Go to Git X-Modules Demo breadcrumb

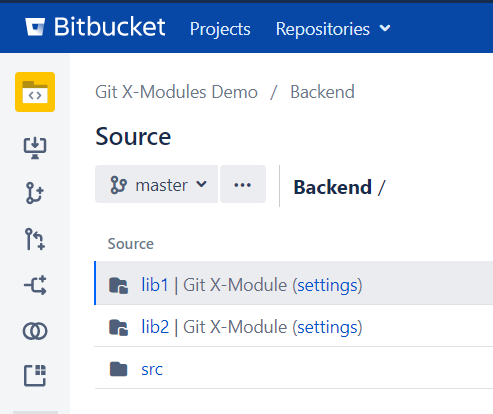(176, 92)
